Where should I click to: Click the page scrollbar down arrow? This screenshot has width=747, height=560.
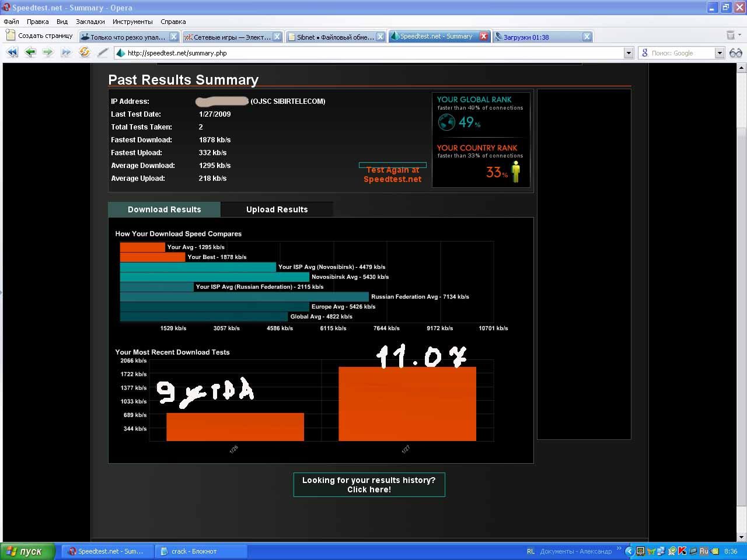click(x=742, y=537)
